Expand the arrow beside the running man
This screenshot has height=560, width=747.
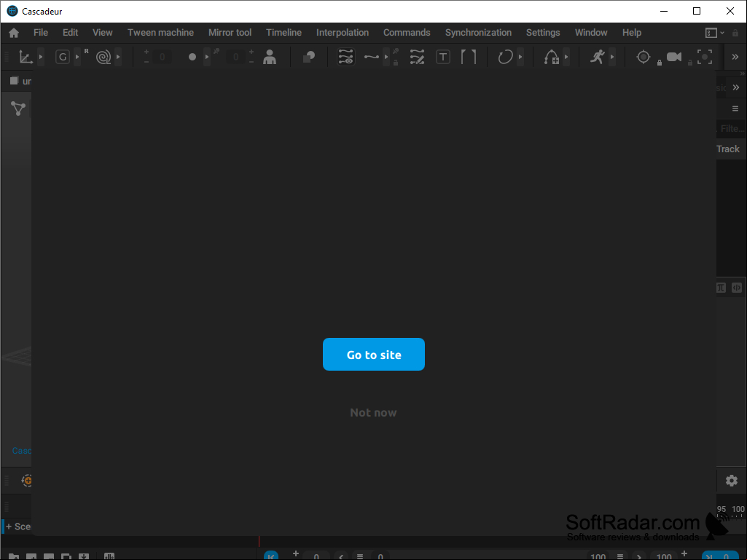click(612, 57)
